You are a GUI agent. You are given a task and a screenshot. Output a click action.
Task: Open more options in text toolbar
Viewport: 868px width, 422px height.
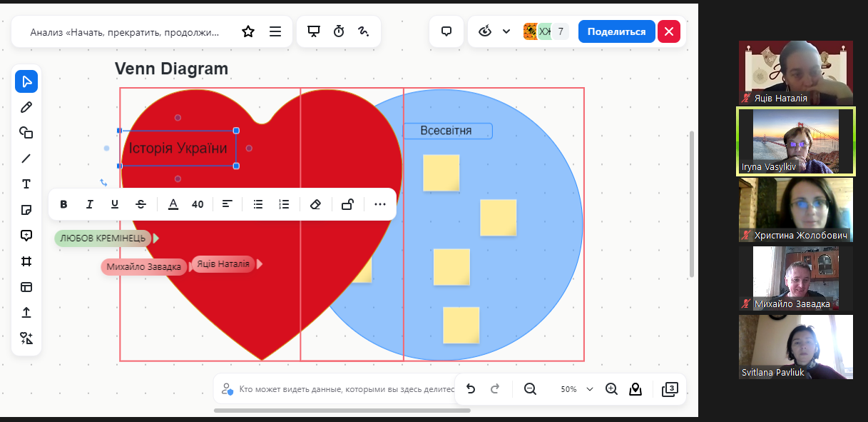pos(379,204)
